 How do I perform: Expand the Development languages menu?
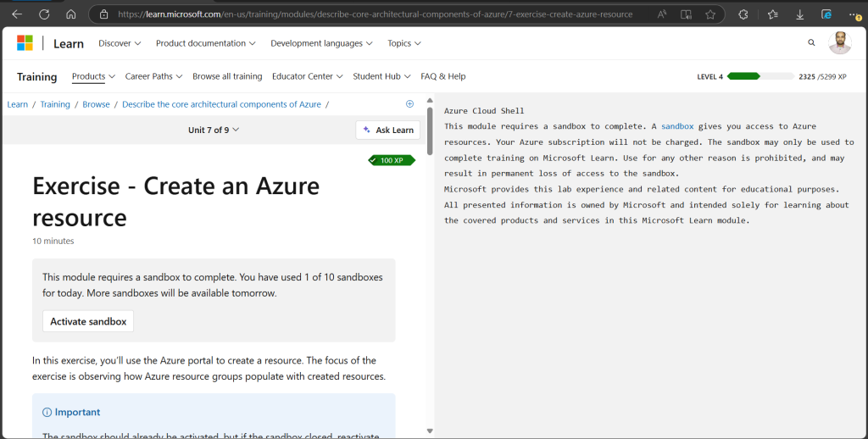[x=321, y=43]
